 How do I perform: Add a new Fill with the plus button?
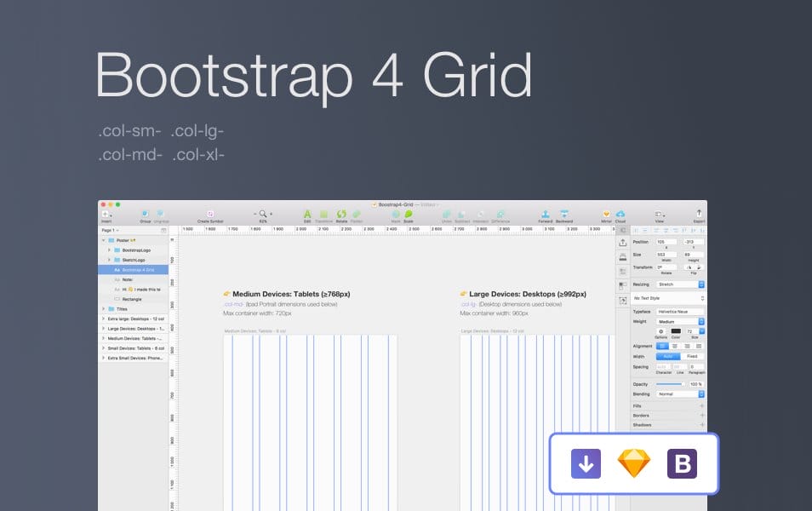pos(700,405)
